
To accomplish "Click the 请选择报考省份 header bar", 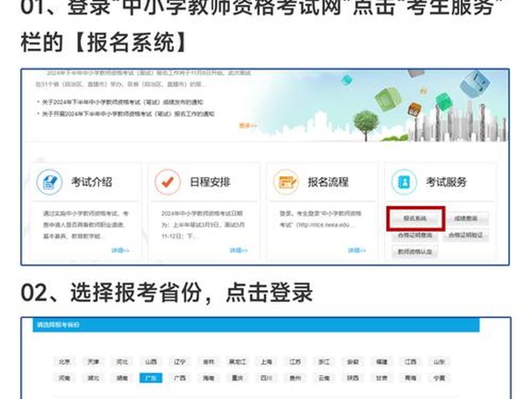I will tap(256, 325).
